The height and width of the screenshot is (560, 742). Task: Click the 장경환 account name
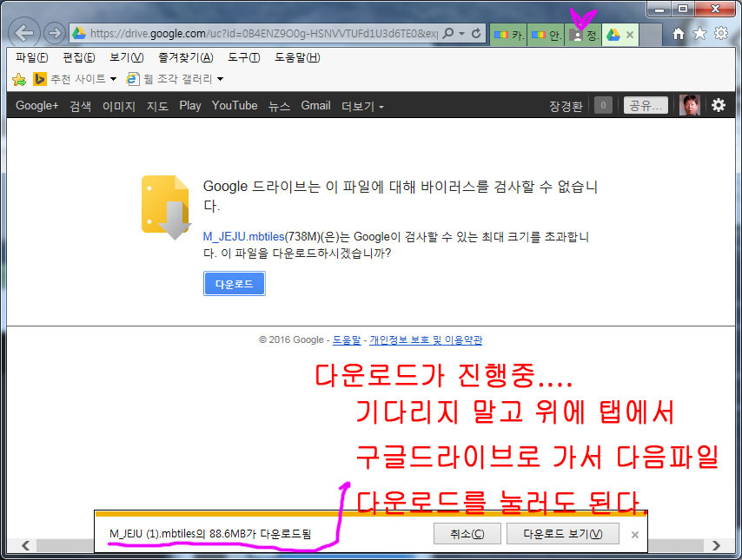pyautogui.click(x=566, y=106)
